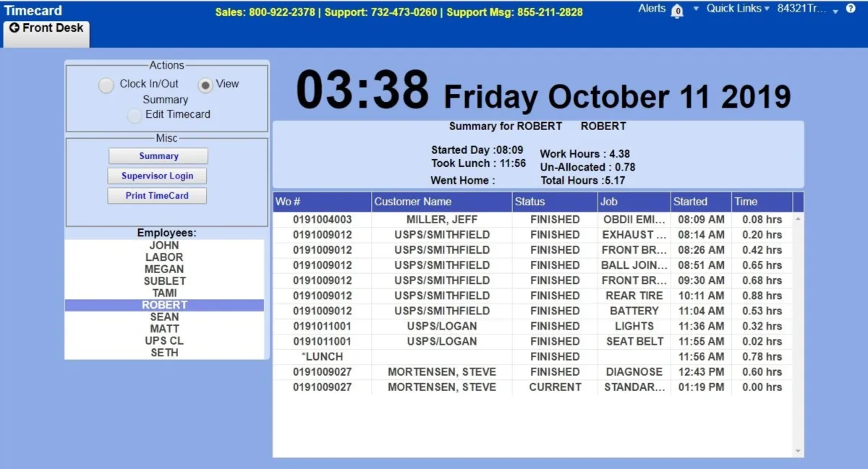Click the help question mark icon

[851, 9]
